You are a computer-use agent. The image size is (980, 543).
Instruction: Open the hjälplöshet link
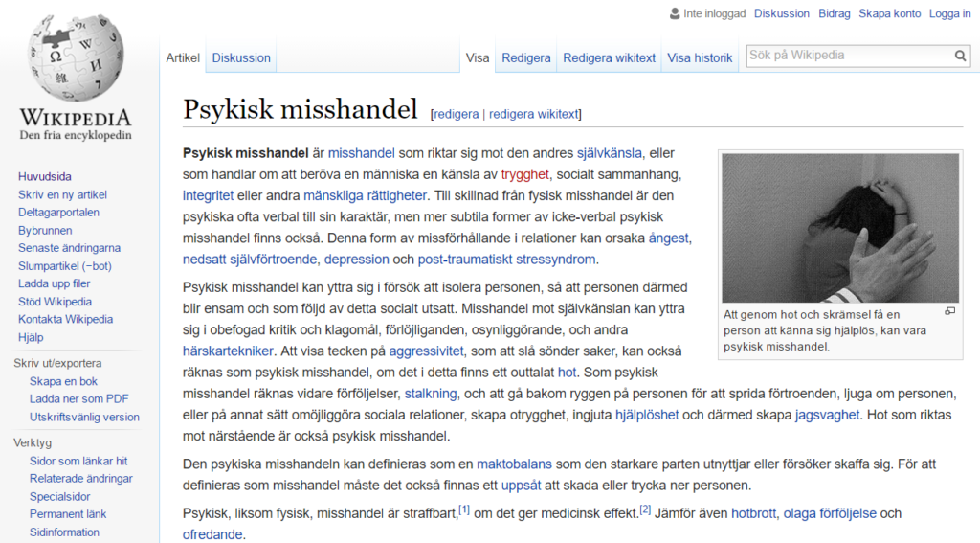[x=647, y=416]
